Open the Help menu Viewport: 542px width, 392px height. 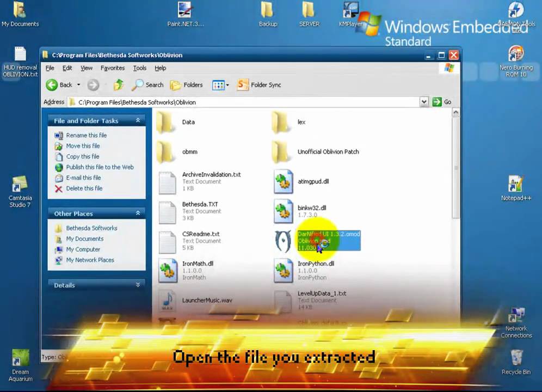(x=160, y=68)
